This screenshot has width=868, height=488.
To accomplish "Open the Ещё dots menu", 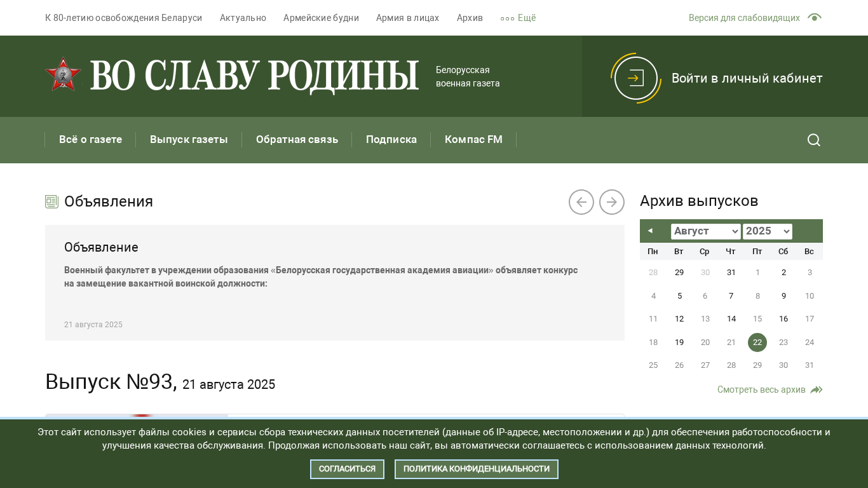I will click(519, 18).
